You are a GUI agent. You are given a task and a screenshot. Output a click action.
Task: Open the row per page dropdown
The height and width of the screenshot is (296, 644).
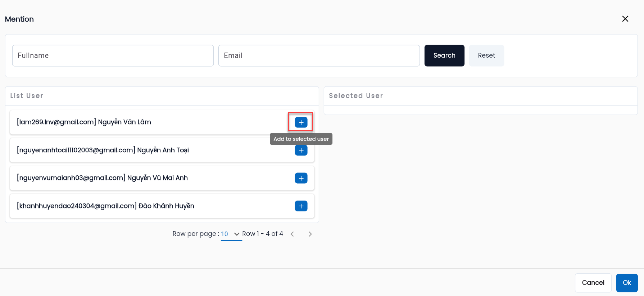pyautogui.click(x=231, y=234)
